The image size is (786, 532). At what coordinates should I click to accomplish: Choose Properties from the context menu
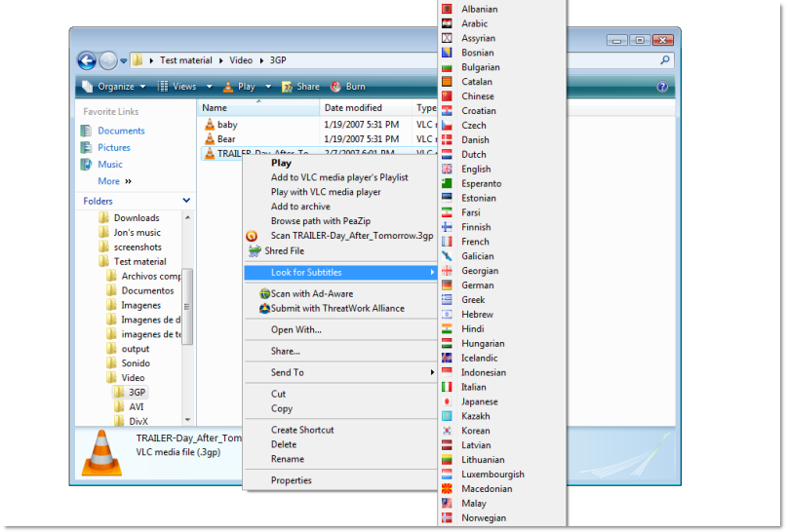[x=291, y=480]
